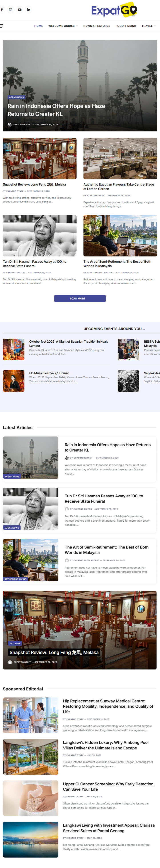
Task: Click Sepilok Jazz event thumbnail
Action: (128, 381)
